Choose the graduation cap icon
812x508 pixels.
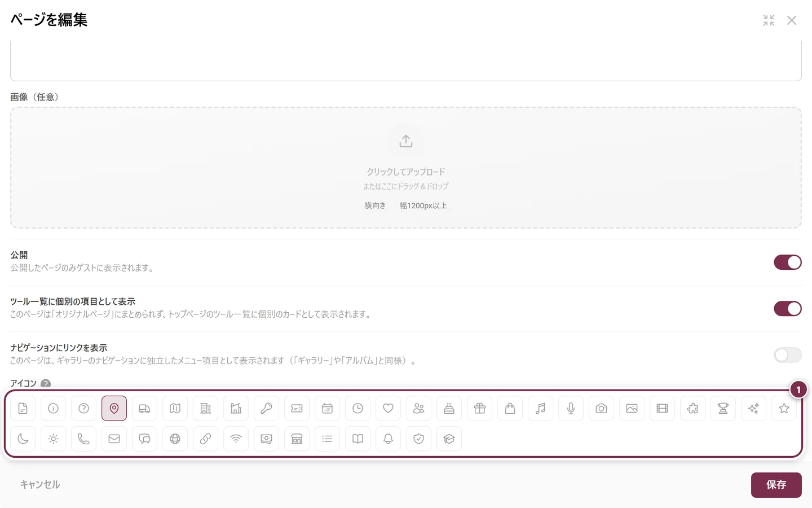coord(449,439)
